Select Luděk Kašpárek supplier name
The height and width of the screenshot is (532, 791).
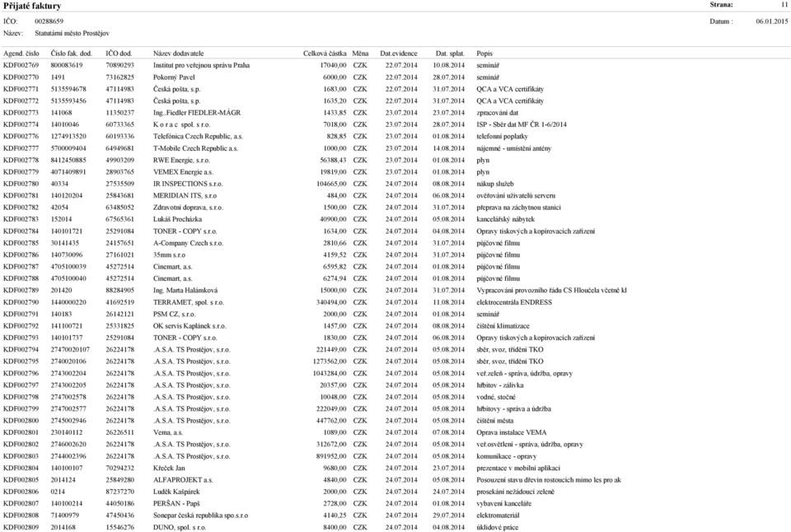[x=176, y=492]
